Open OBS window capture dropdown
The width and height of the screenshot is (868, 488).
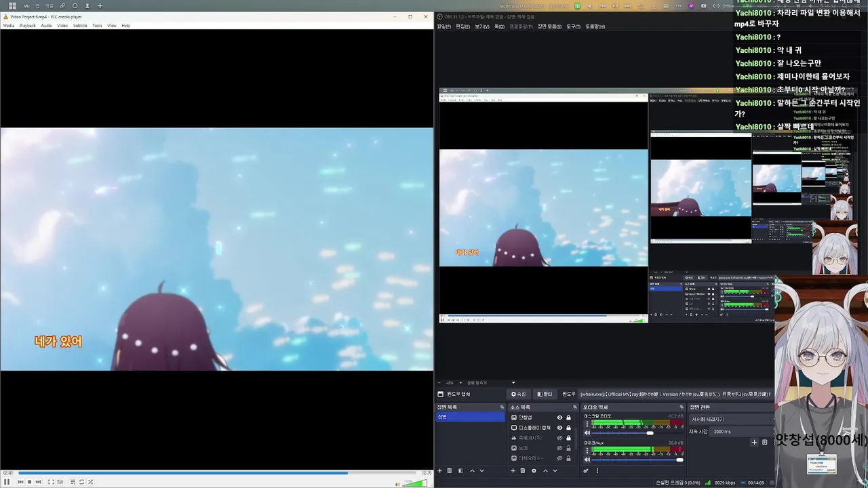point(675,394)
